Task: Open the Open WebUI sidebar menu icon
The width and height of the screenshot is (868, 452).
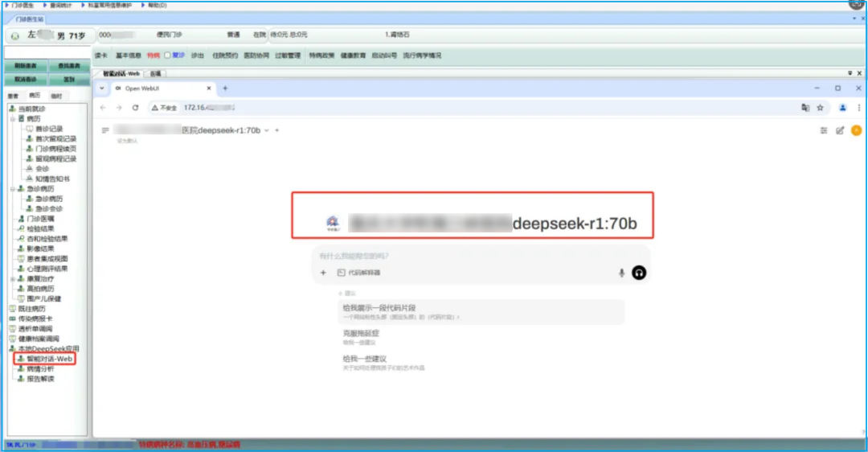Action: click(105, 130)
